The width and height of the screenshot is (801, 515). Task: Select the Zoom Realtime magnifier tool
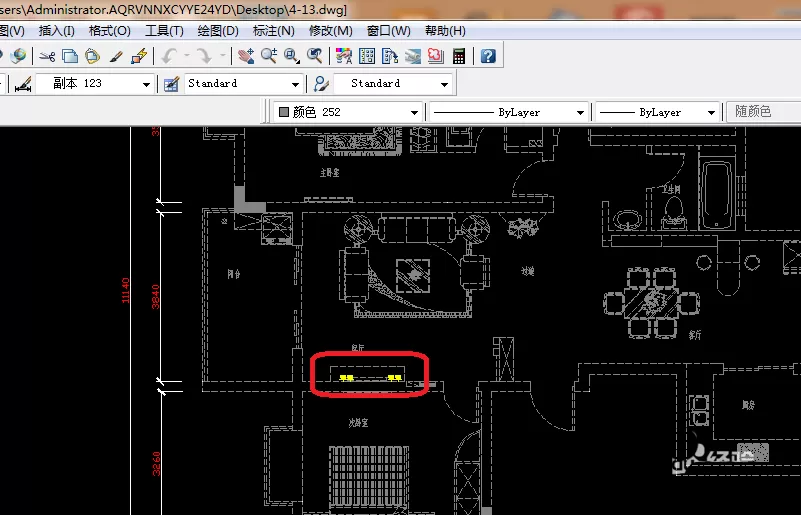click(x=269, y=56)
